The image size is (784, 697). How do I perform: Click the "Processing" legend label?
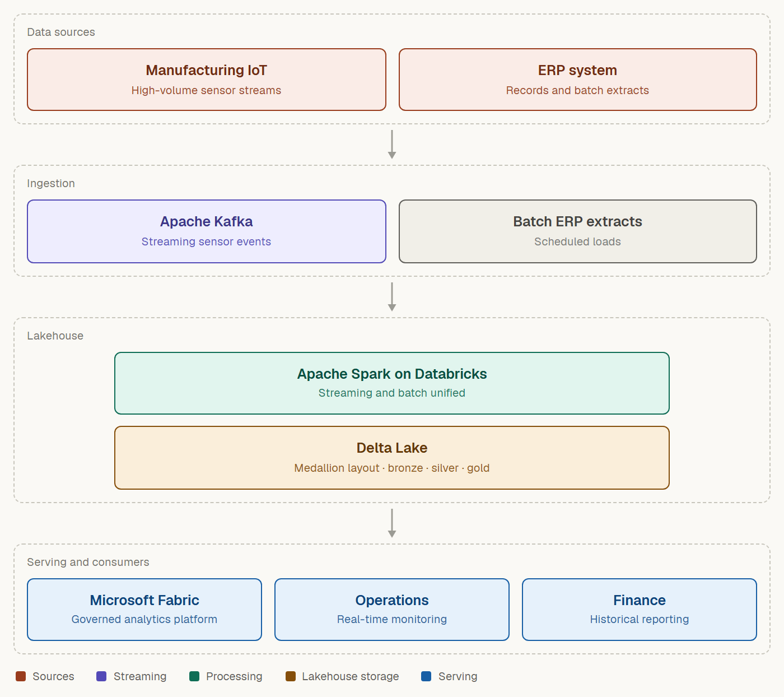pos(234,676)
